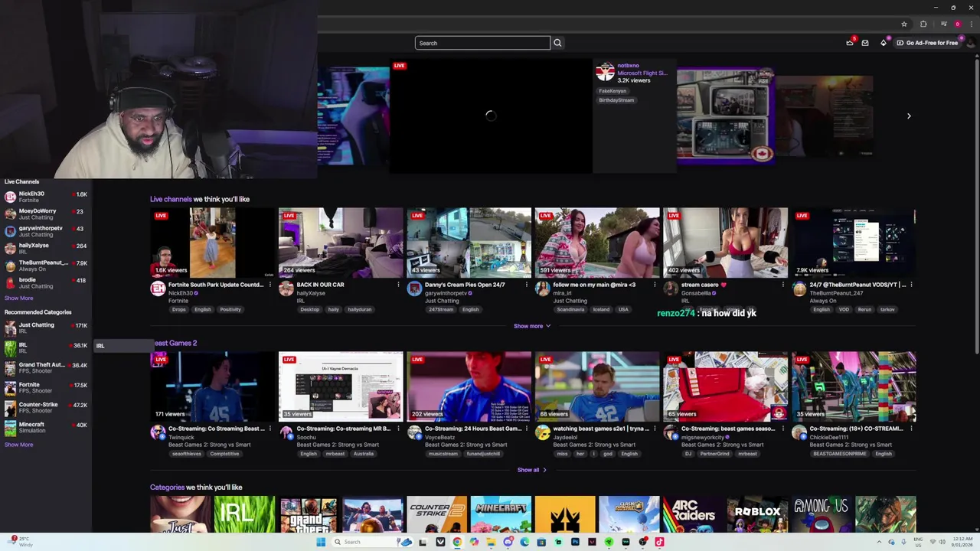
Task: Expand Show More under Live Channels sidebar
Action: [x=18, y=298]
